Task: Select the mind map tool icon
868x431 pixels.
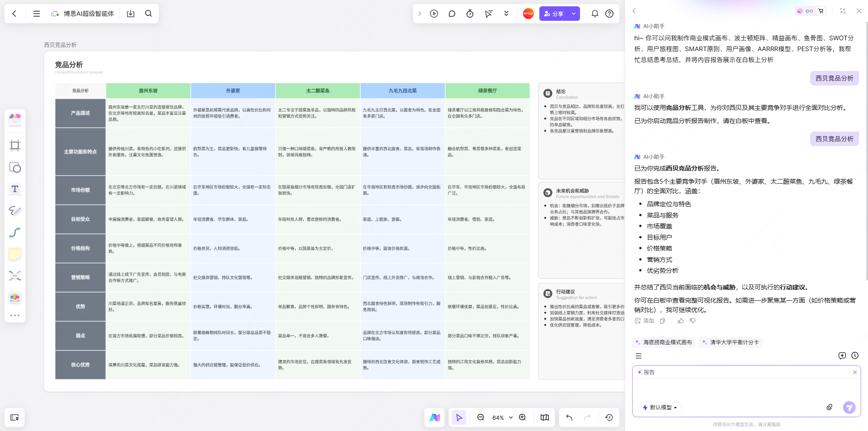Action: [15, 276]
